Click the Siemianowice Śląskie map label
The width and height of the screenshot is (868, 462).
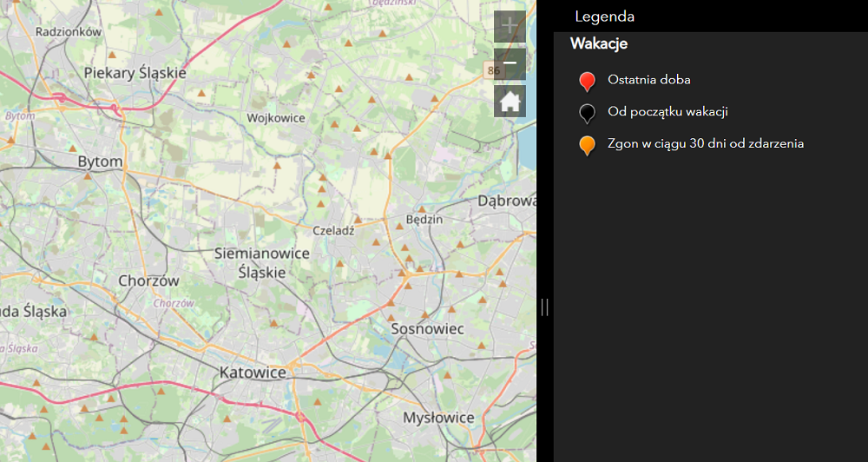(261, 262)
